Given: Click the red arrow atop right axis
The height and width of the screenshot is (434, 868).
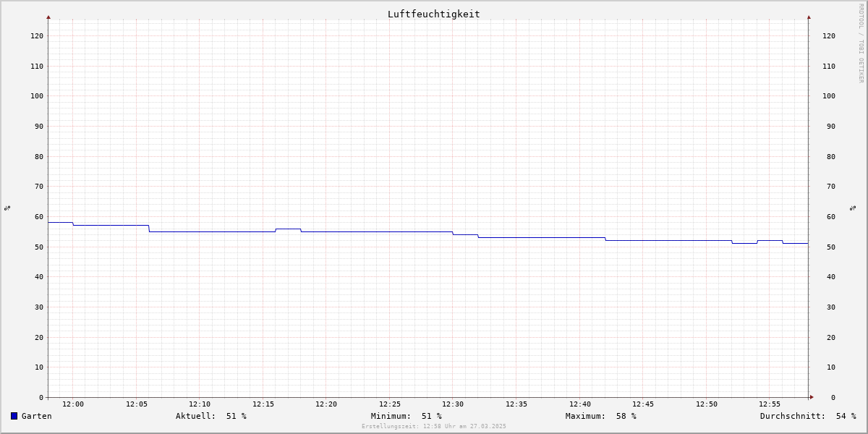Looking at the screenshot, I should point(809,17).
